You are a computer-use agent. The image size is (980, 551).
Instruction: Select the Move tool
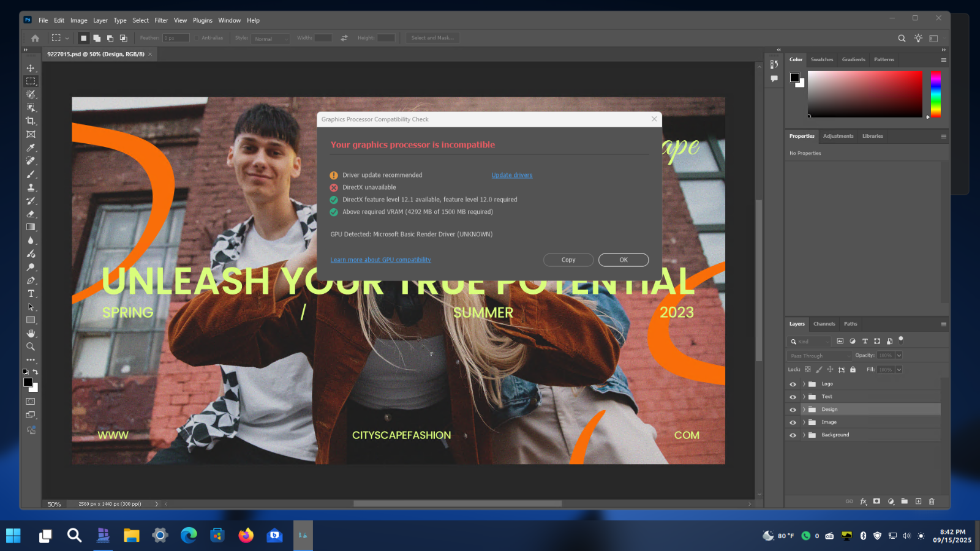tap(31, 68)
